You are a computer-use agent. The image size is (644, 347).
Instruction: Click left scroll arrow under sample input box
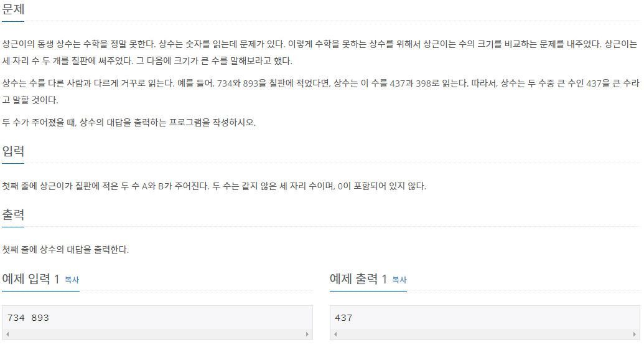pyautogui.click(x=6, y=335)
